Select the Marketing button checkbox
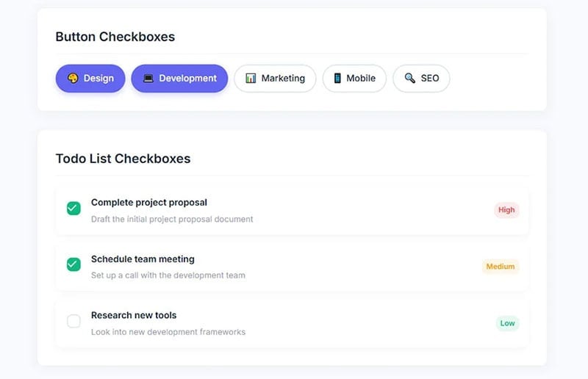This screenshot has height=379, width=588. click(275, 79)
